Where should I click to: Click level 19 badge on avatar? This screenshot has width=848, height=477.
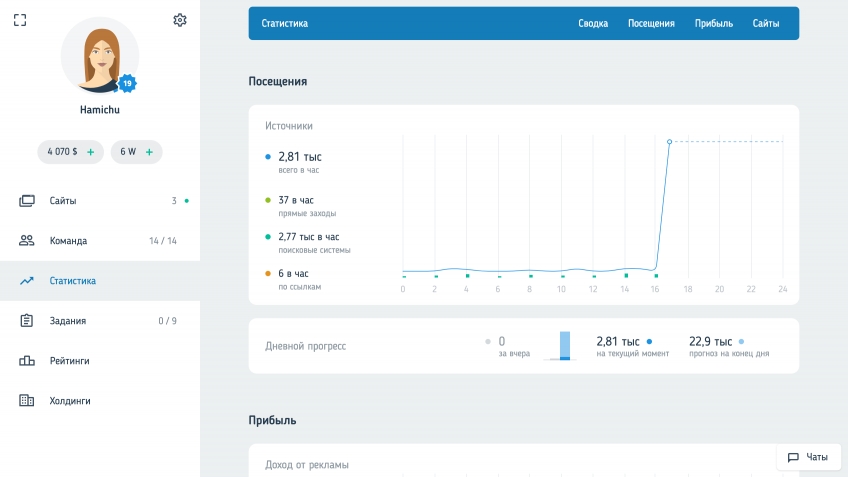coord(127,83)
